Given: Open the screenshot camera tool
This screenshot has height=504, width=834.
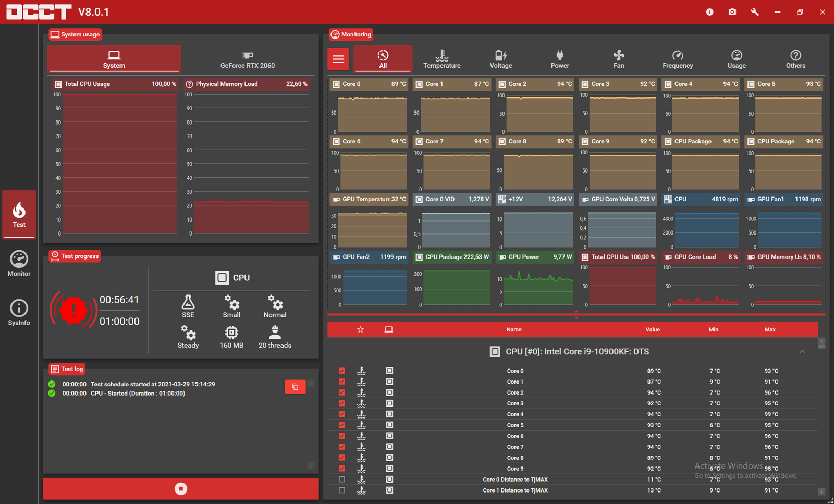Looking at the screenshot, I should click(x=732, y=11).
